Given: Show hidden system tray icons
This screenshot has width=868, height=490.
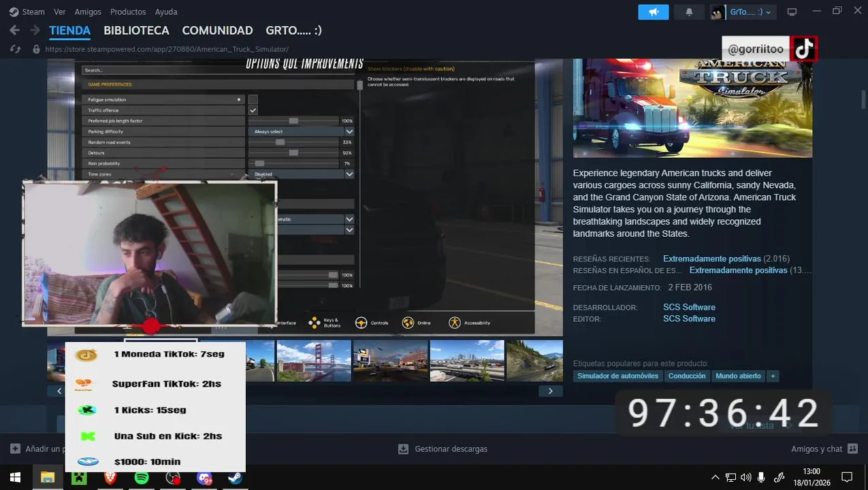Looking at the screenshot, I should [715, 478].
